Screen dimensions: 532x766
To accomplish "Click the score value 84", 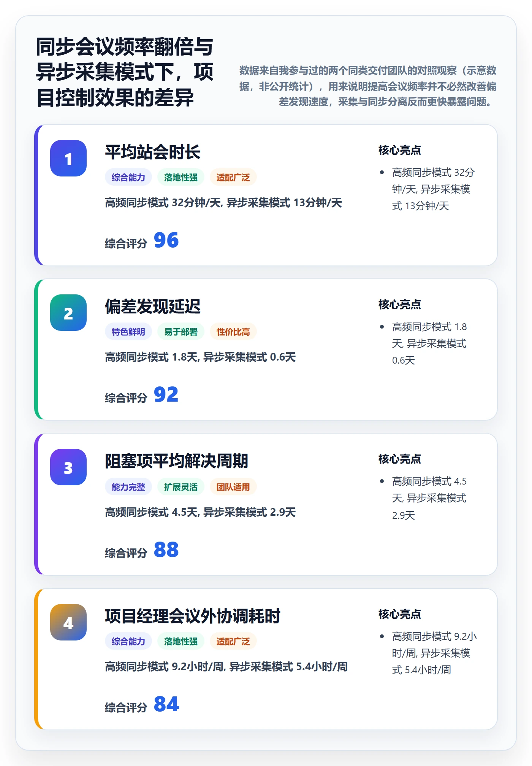I will tap(166, 704).
